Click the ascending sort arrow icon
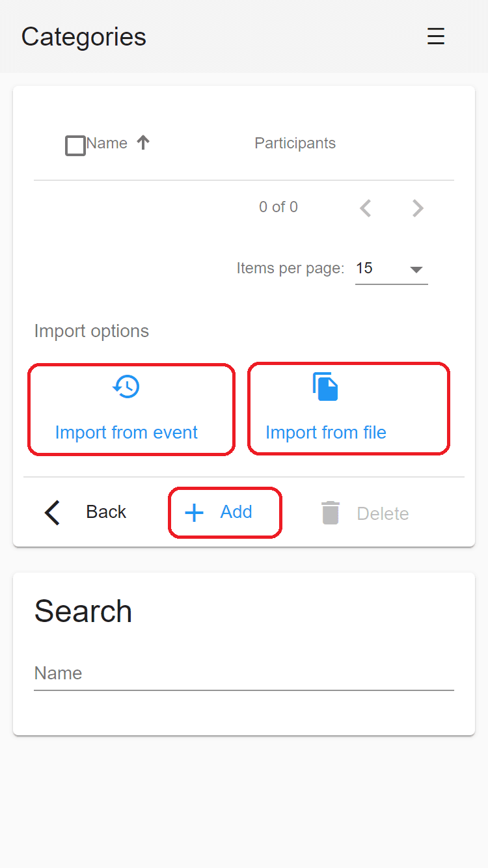 pos(143,142)
